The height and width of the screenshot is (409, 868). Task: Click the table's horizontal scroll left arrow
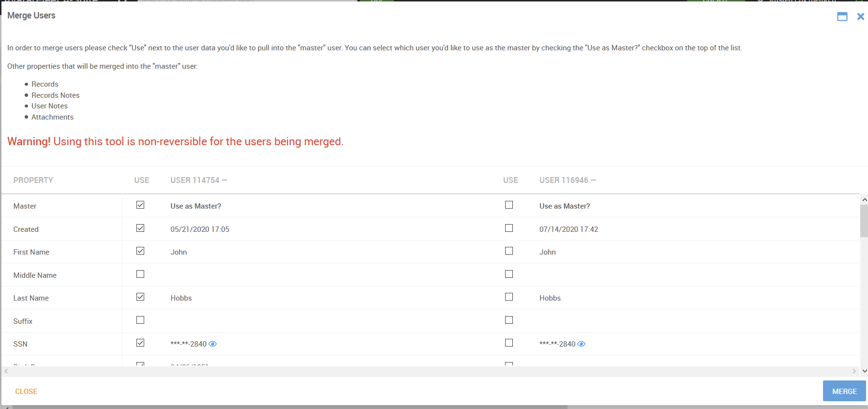click(x=6, y=371)
